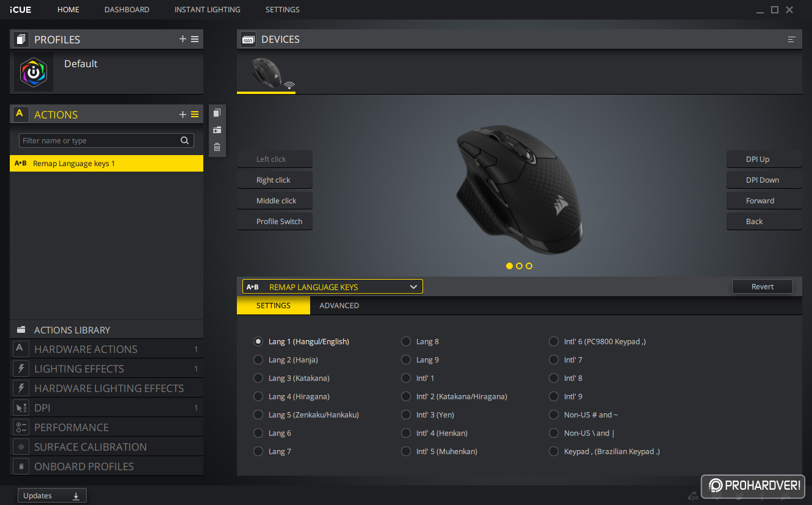Choose Keypad , (Brazilian Keypad .) option
Image resolution: width=812 pixels, height=505 pixels.
(x=554, y=451)
